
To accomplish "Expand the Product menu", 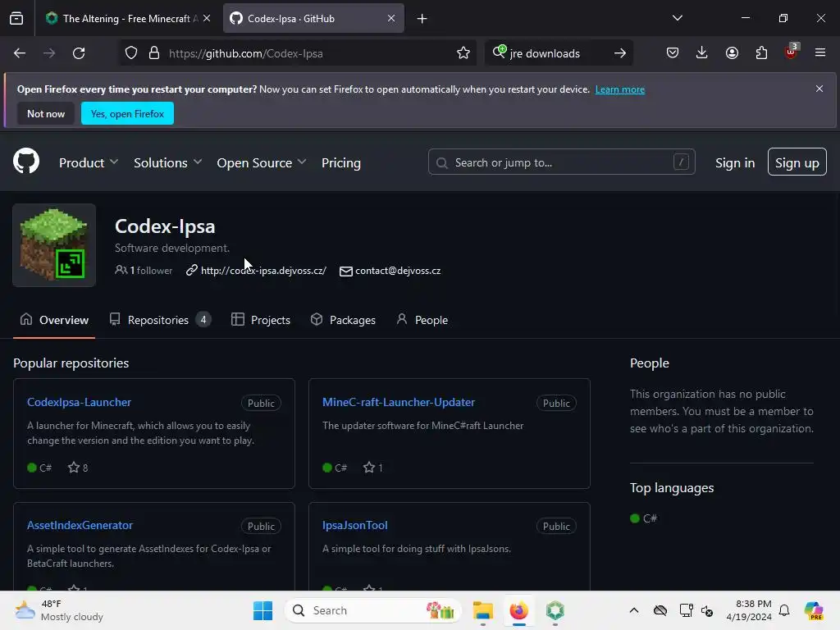I will (x=89, y=163).
